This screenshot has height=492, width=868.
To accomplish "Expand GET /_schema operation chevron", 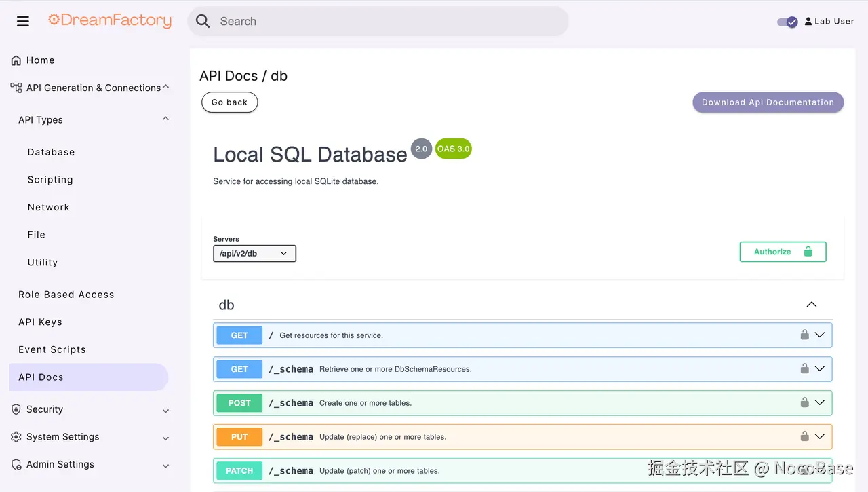I will coord(820,368).
